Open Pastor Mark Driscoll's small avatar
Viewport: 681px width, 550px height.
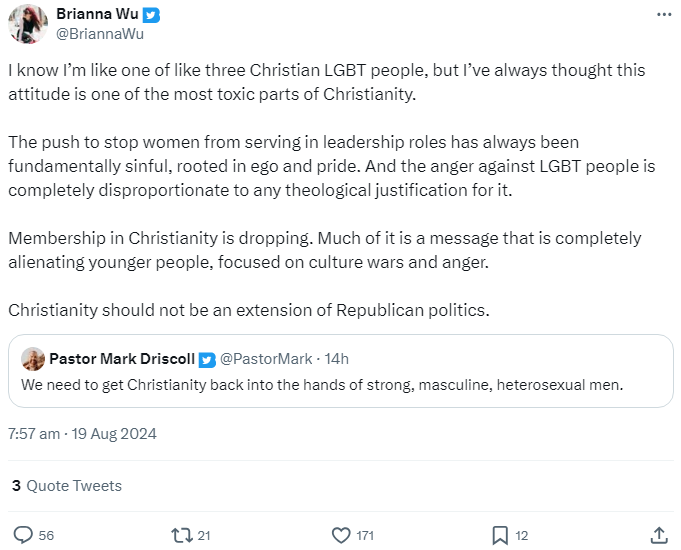click(33, 359)
